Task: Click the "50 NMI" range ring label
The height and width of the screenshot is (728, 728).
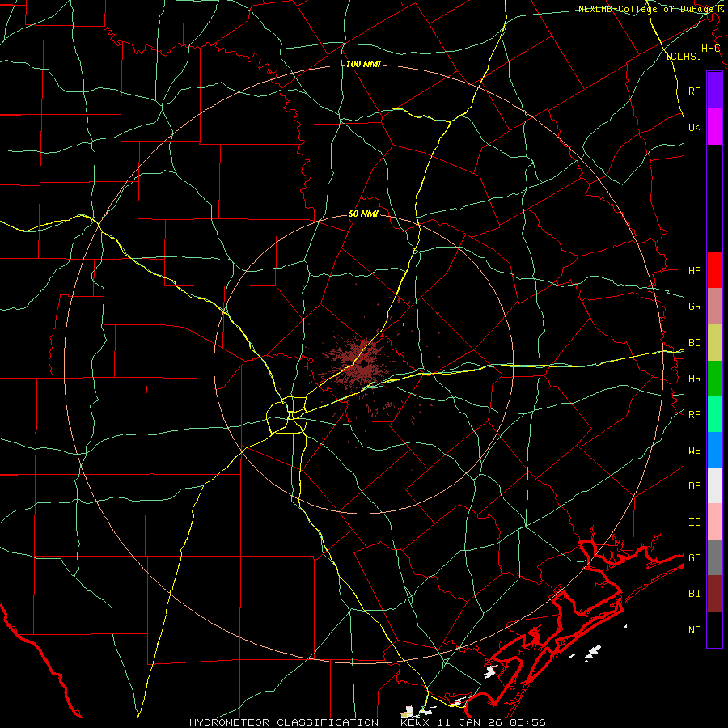Action: point(363,214)
